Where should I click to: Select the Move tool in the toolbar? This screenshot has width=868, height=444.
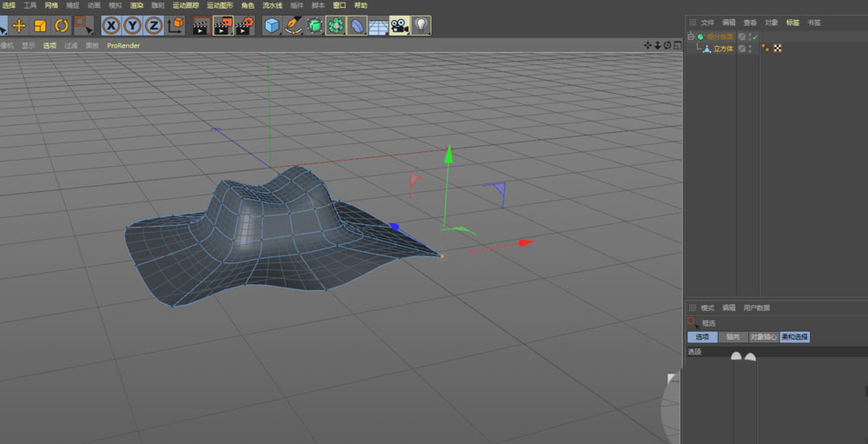[18, 25]
